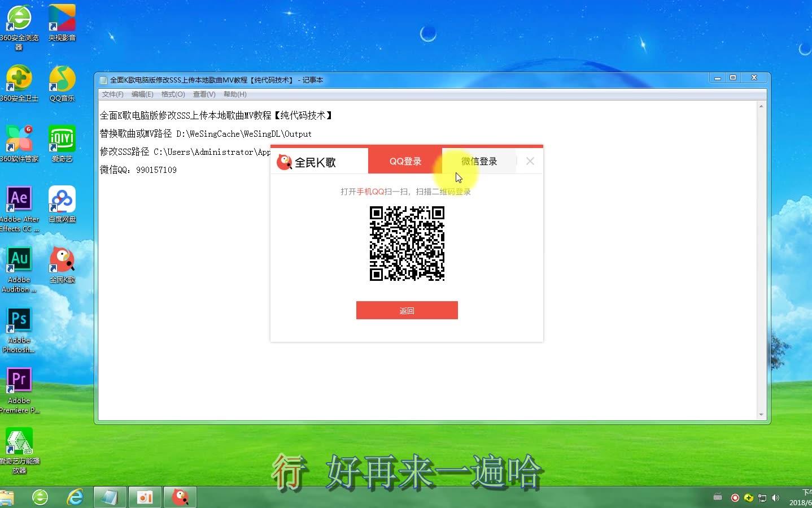Open the 编辑(E) menu in Notepad
Screen dimensions: 812x508
coord(142,94)
